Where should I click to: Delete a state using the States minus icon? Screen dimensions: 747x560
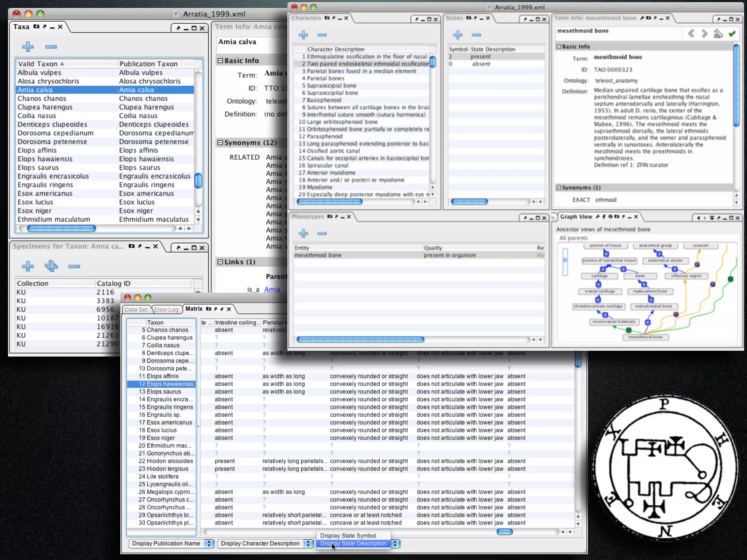476,35
